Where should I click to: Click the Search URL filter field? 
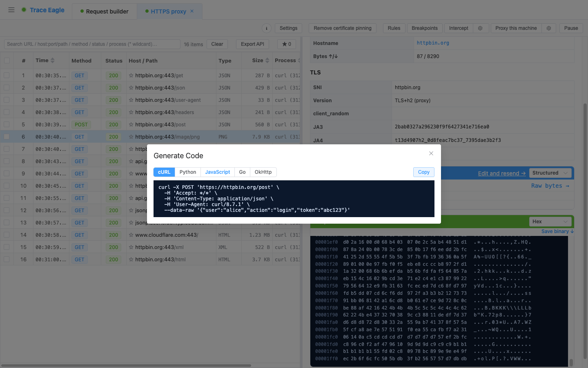92,44
